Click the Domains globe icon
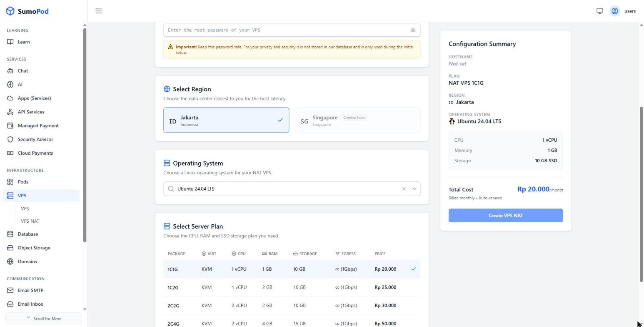 pyautogui.click(x=10, y=262)
